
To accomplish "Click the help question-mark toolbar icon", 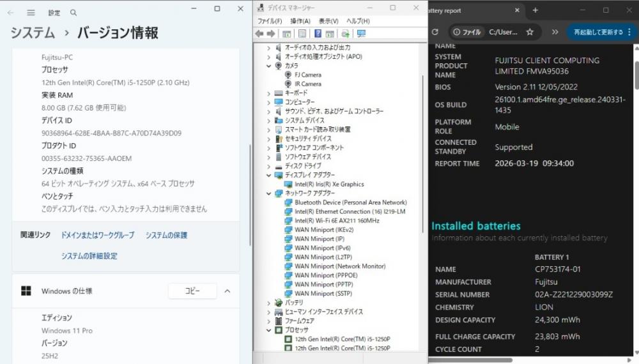I will click(x=318, y=34).
